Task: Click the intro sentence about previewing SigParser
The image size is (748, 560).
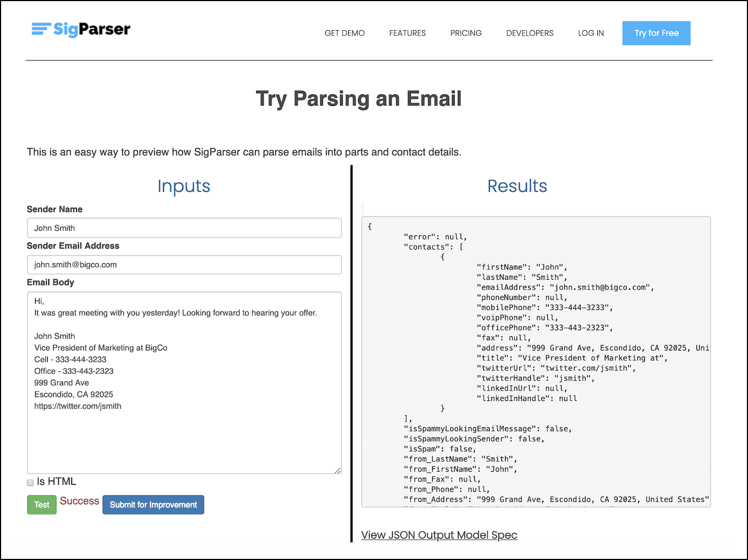Action: (244, 152)
